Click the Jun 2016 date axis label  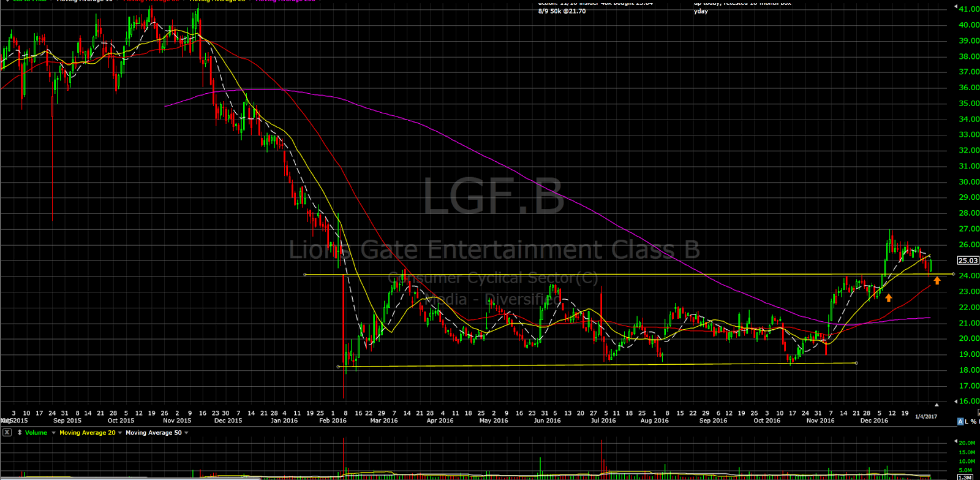tap(547, 421)
